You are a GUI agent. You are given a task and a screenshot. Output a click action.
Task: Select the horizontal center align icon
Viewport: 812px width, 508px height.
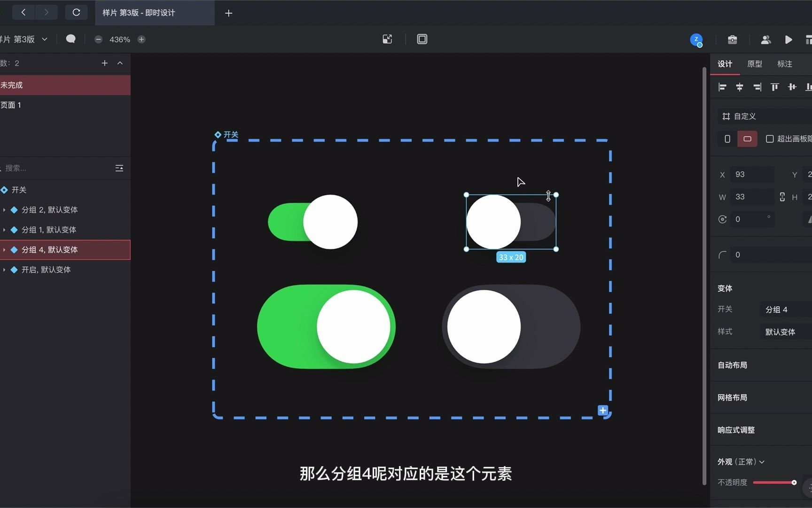pyautogui.click(x=739, y=87)
